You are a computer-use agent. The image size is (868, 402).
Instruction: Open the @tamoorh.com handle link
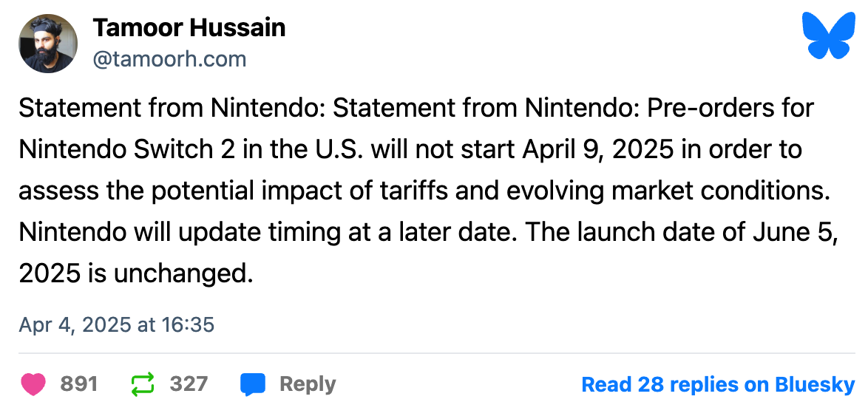(169, 59)
